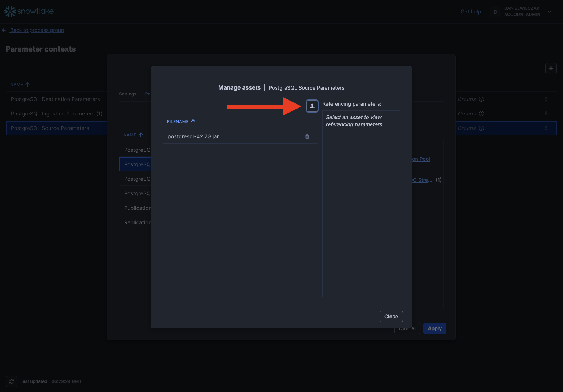
Task: Sort parameter contexts by NAME column
Action: point(17,85)
